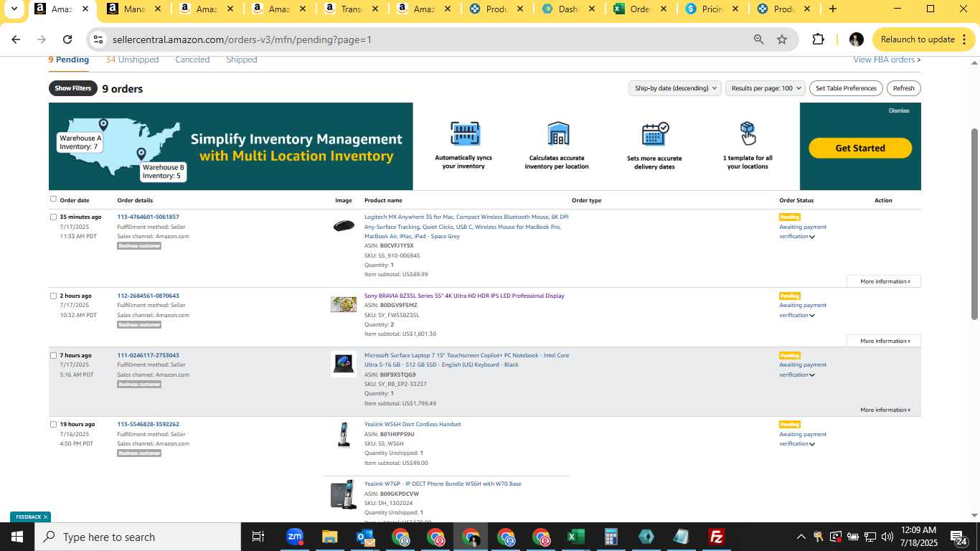Screen dimensions: 980x551
Task: Click Set Table Preferences button
Action: (x=847, y=88)
